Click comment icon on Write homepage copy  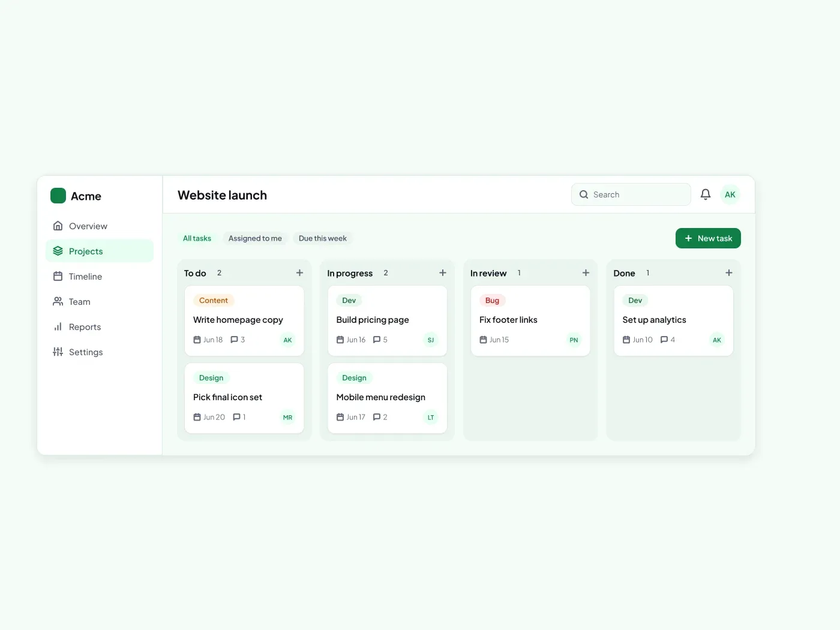(x=234, y=340)
